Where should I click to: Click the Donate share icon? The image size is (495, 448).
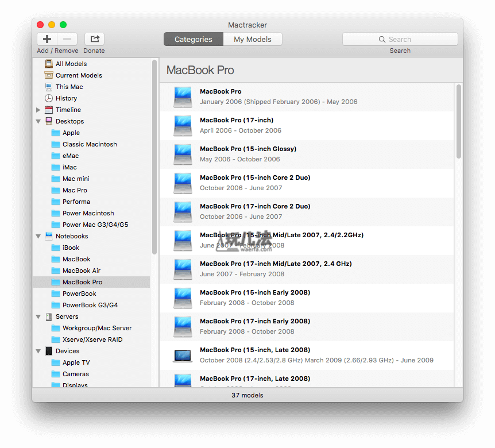click(x=94, y=39)
